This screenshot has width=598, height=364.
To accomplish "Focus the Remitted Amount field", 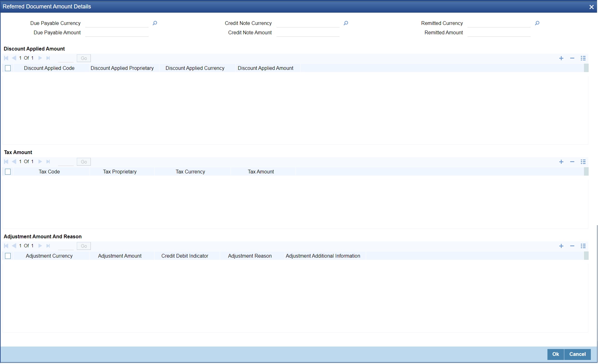I will 499,33.
